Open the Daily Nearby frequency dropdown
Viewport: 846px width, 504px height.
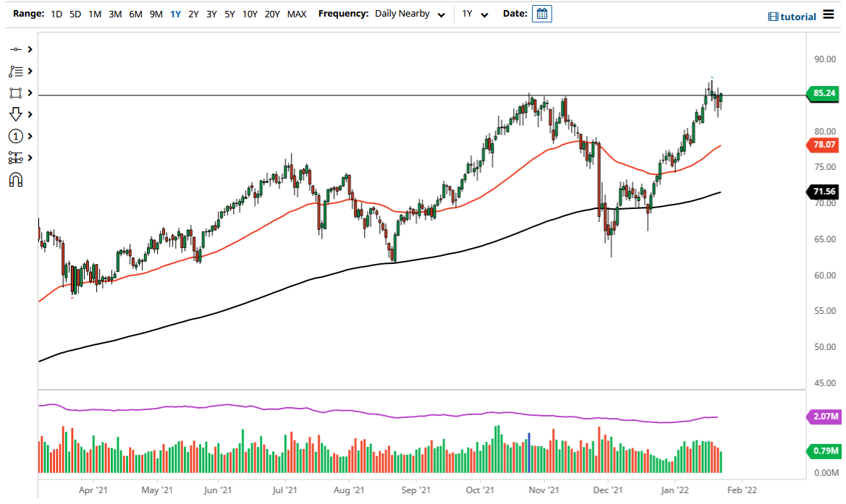410,14
